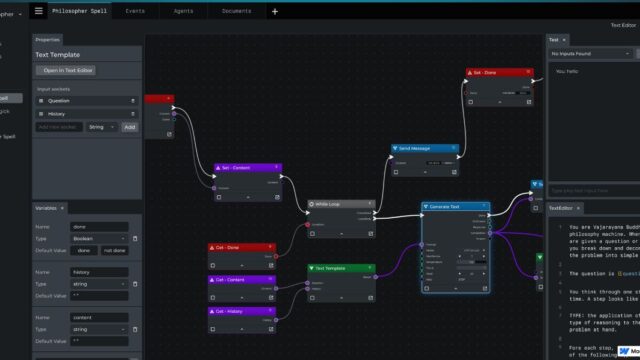640x360 pixels.
Task: Open the hamburger menu icon
Action: pos(38,11)
